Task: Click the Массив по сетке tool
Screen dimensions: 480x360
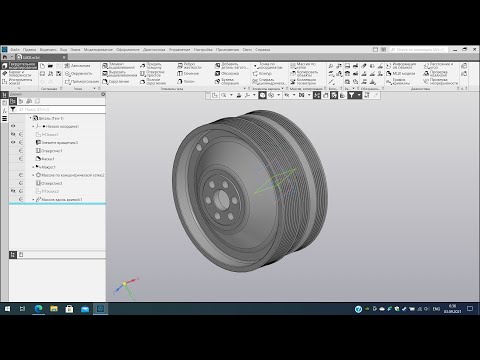Action: (303, 66)
